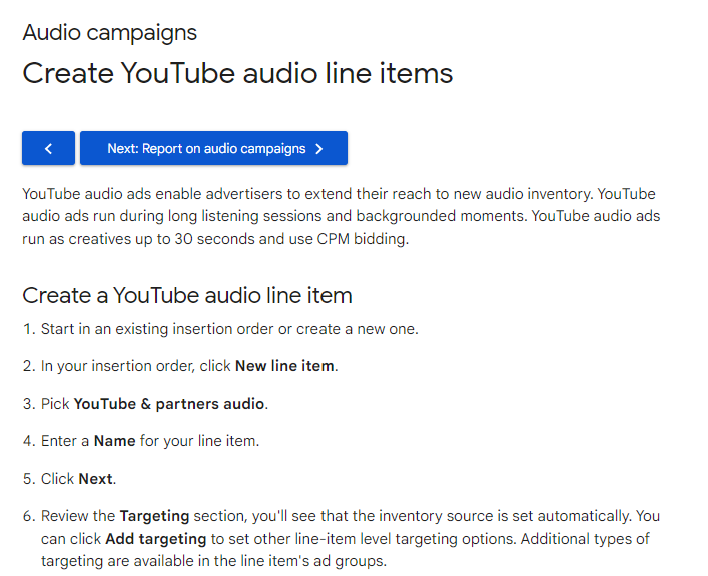Select the Create YouTube audio line items title
The height and width of the screenshot is (576, 708).
click(x=238, y=73)
